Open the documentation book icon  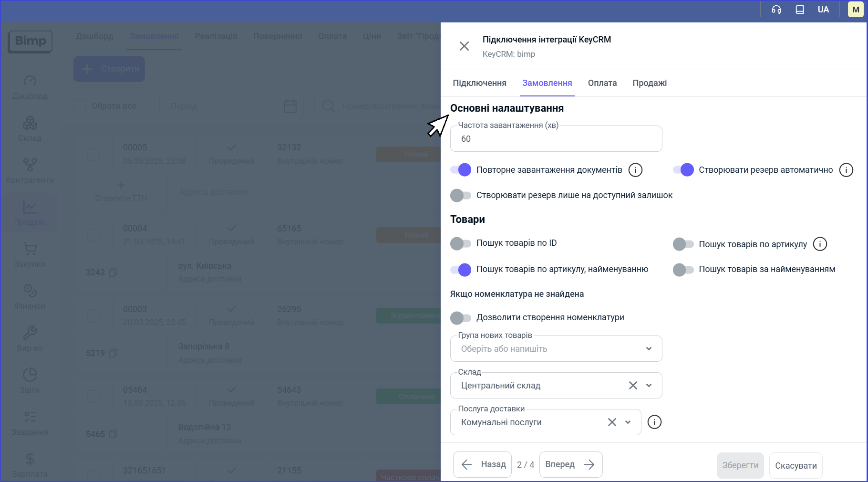800,10
